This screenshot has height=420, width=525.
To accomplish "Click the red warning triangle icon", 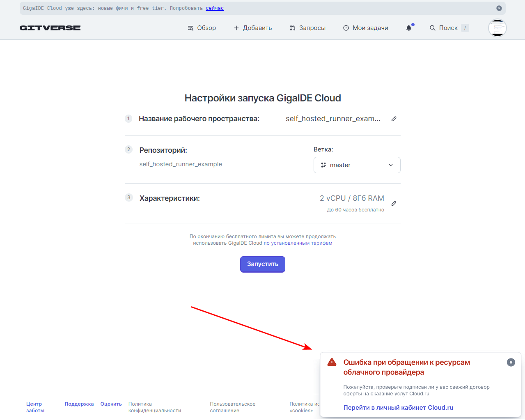I will pyautogui.click(x=332, y=362).
